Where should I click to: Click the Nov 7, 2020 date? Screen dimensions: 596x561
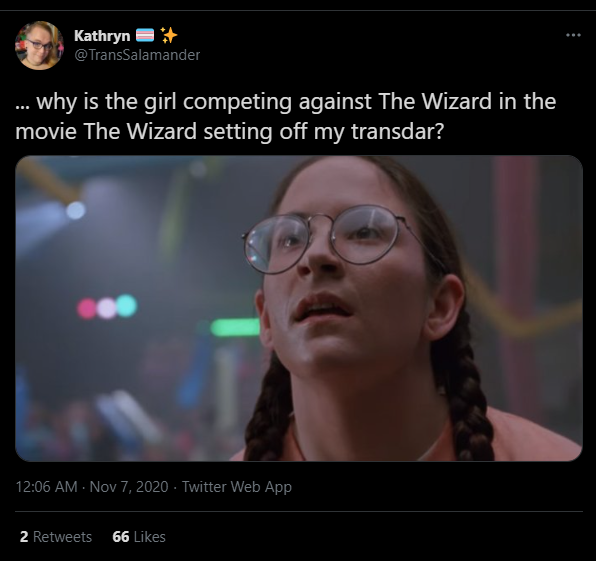tap(129, 487)
